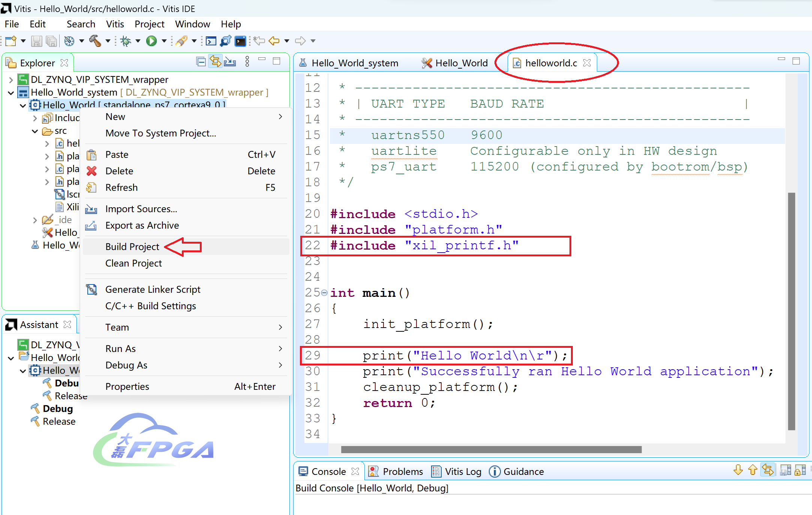Screen dimensions: 812x515
Task: Open the Window menu
Action: click(192, 24)
